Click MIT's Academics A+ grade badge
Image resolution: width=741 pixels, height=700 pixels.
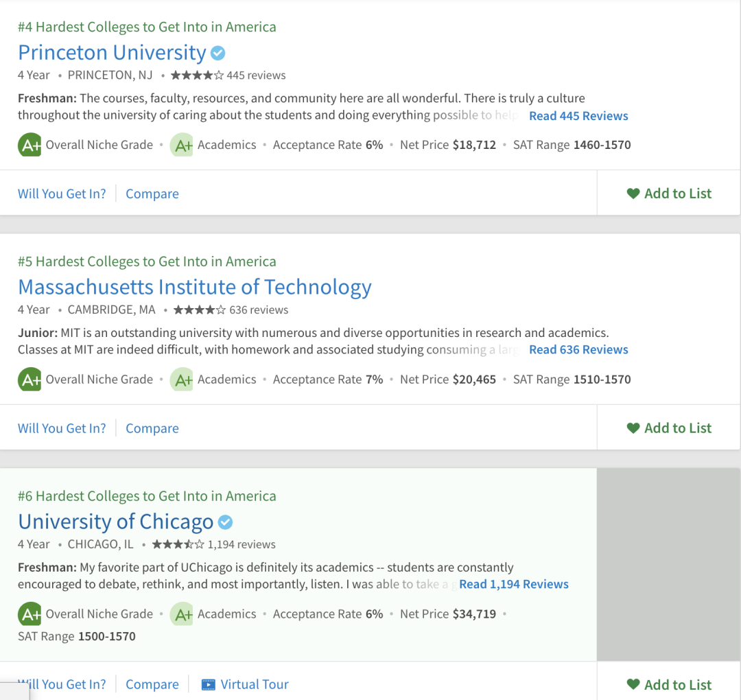point(182,380)
